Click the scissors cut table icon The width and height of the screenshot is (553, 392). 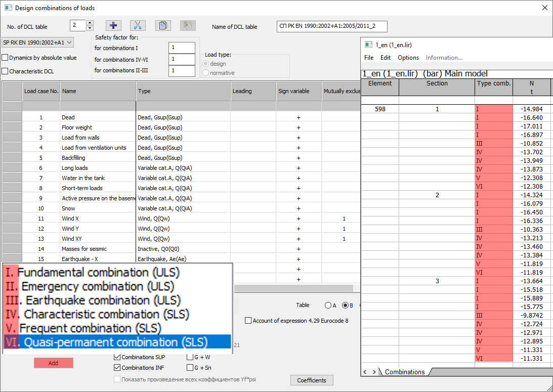[x=138, y=26]
